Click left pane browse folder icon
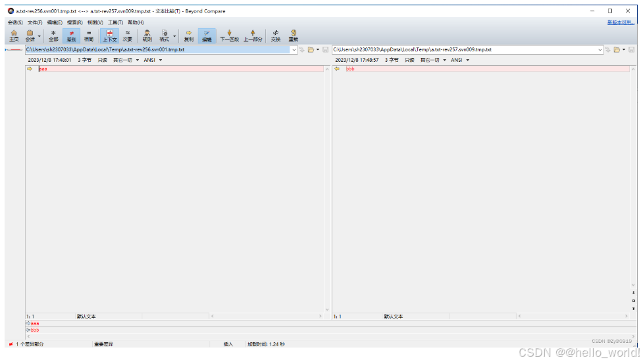 tap(311, 50)
